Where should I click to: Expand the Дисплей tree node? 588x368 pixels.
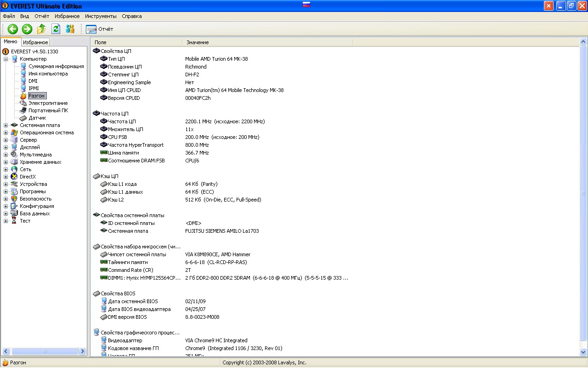tap(6, 147)
